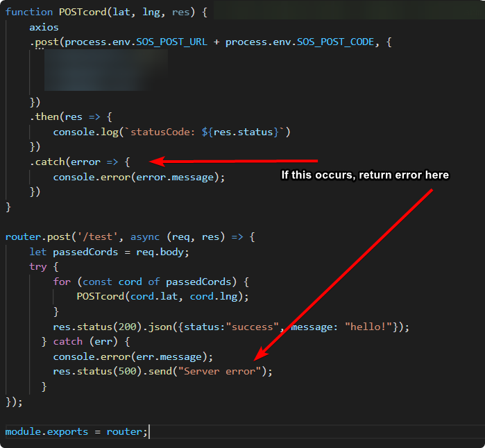Click 'res.status(500)' in the error response
The image size is (485, 448).
pos(97,371)
